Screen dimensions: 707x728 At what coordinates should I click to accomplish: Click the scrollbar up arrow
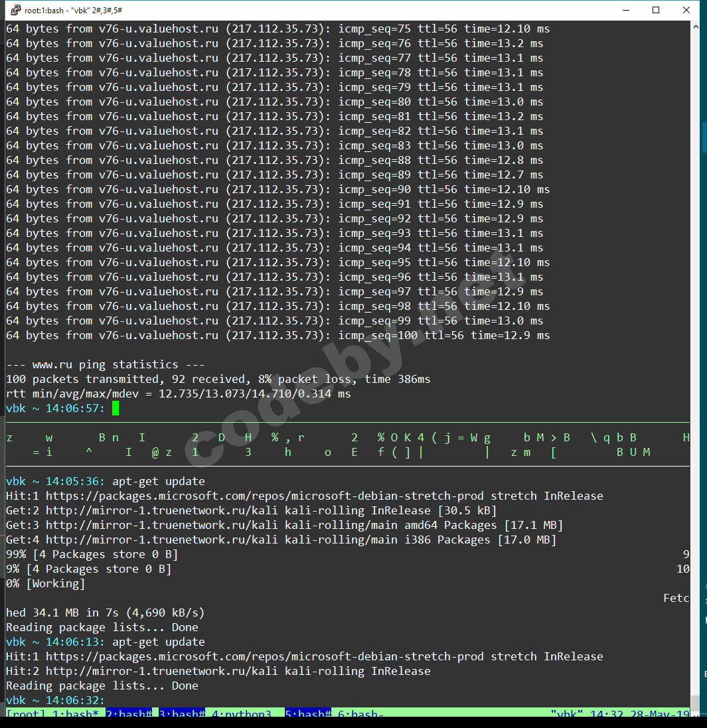click(x=695, y=27)
